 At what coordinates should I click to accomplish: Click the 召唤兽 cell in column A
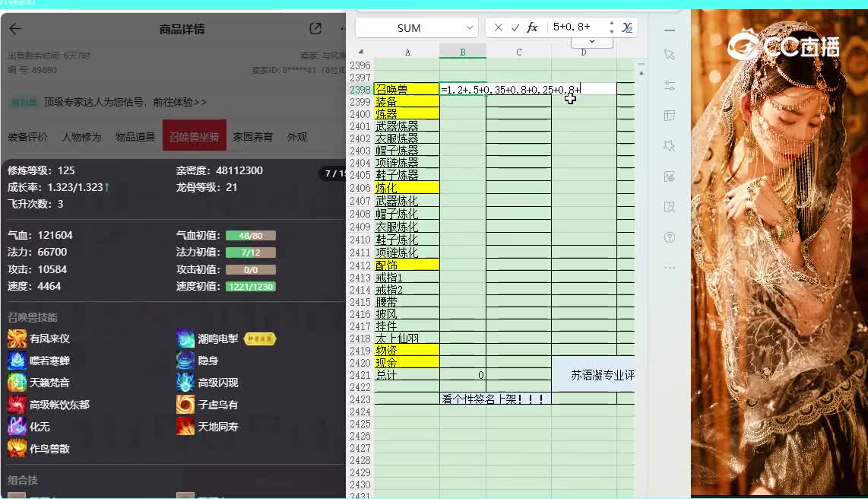tap(407, 89)
